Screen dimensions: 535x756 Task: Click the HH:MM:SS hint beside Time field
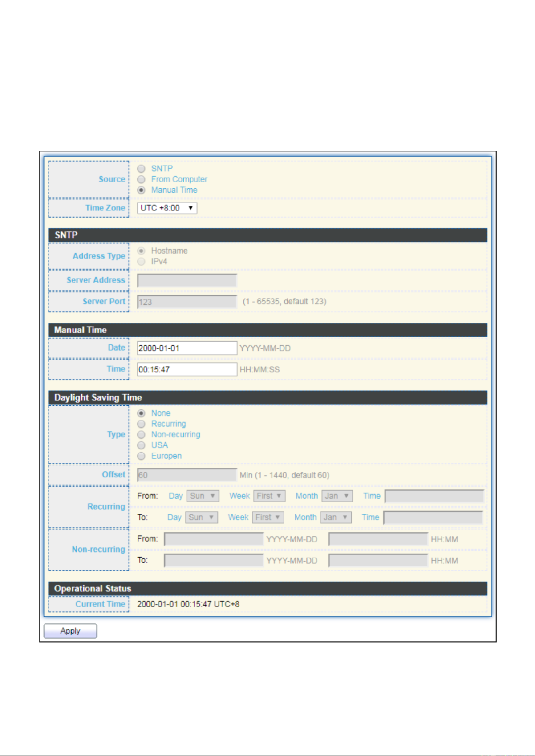click(x=259, y=369)
